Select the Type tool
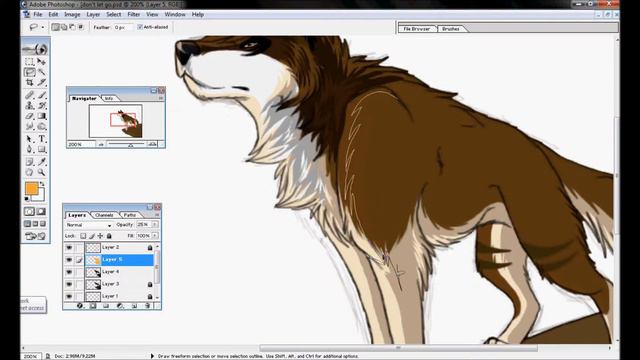This screenshot has width=640, height=360. click(x=42, y=139)
